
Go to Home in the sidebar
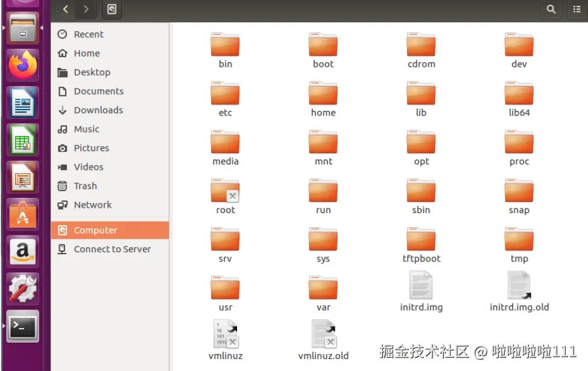click(110, 53)
